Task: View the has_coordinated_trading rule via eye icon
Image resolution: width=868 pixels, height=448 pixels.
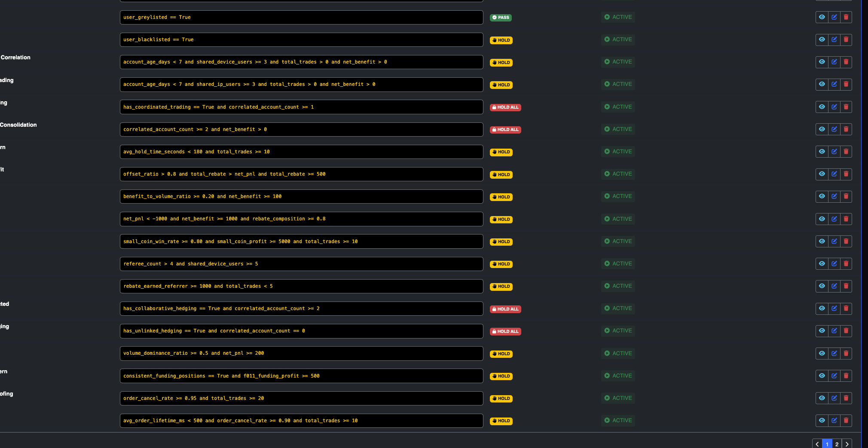Action: (x=822, y=107)
